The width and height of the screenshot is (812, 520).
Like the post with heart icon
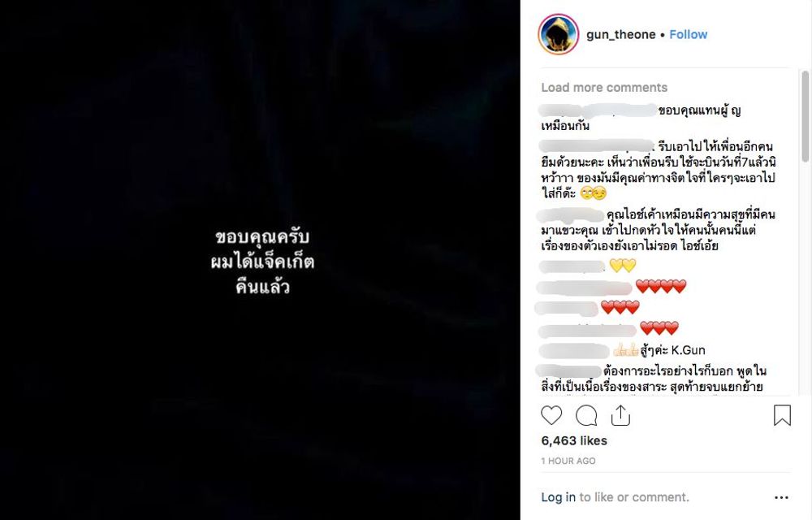pyautogui.click(x=551, y=415)
